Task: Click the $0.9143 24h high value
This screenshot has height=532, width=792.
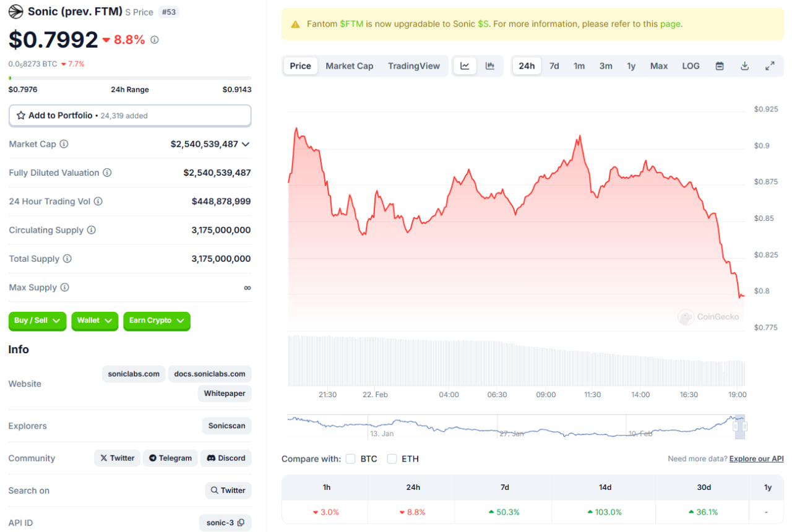Action: click(237, 90)
